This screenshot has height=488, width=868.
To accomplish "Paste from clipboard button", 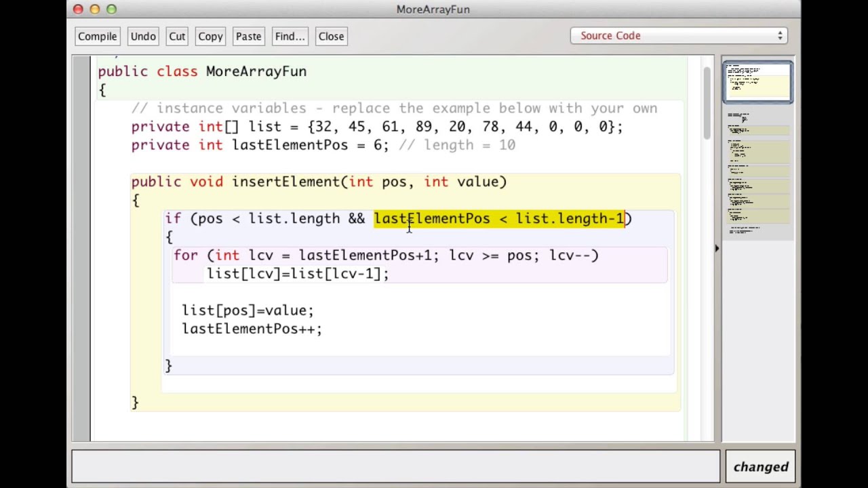I will 248,36.
